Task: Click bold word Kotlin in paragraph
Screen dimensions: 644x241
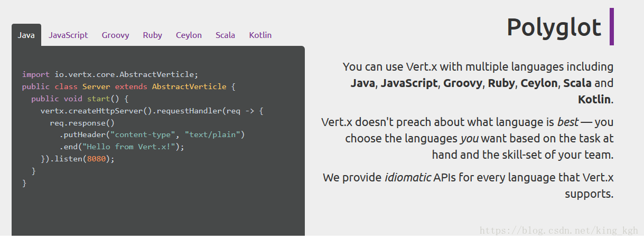Action: [x=594, y=99]
